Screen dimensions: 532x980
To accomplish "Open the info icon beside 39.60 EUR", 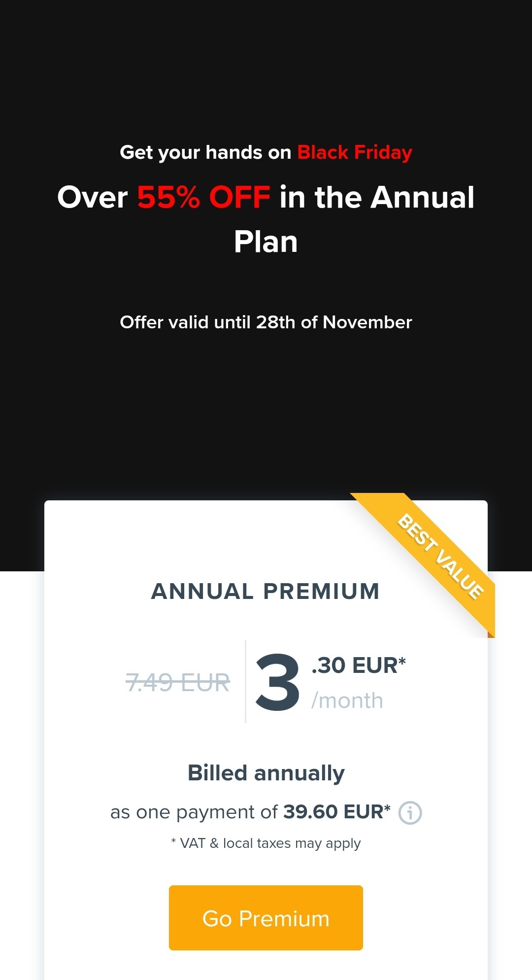I will pyautogui.click(x=410, y=813).
